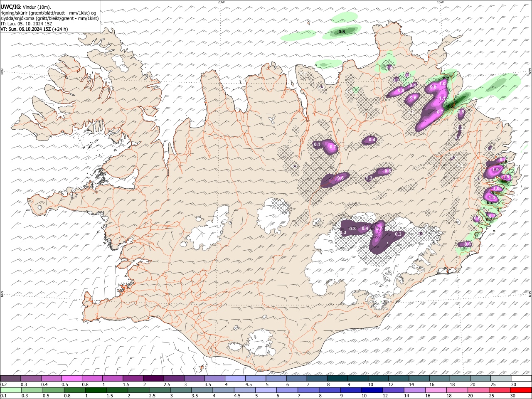Click the bottom legend row swatch labeled 6
Viewport: 532px width, 399px height.
(x=287, y=390)
